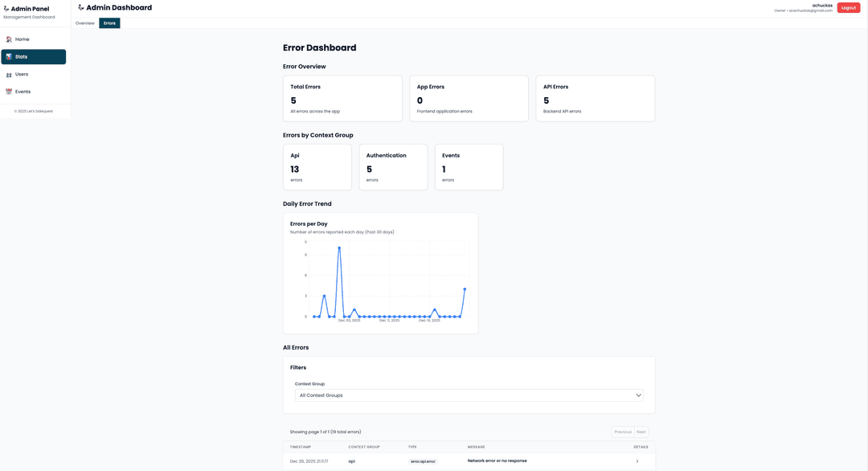
Task: Click the highest peak point on the chart
Action: 339,248
